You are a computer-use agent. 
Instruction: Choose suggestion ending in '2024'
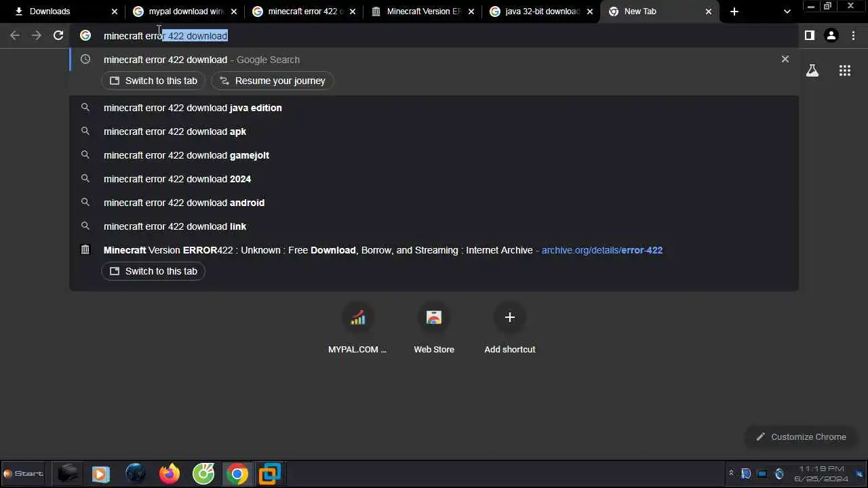tap(434, 179)
